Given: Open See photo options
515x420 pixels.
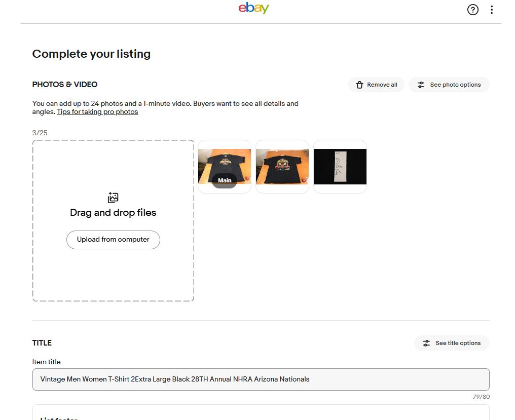Looking at the screenshot, I should click(449, 85).
